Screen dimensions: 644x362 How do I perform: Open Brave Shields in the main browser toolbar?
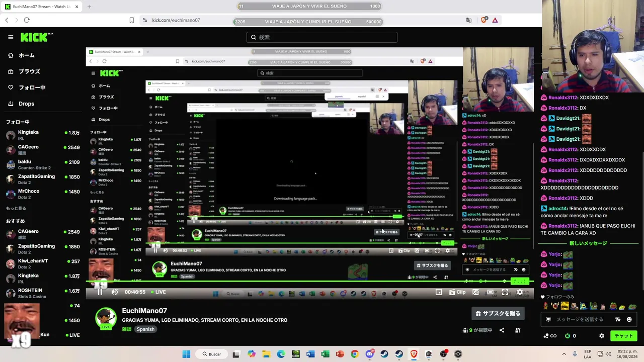(484, 20)
